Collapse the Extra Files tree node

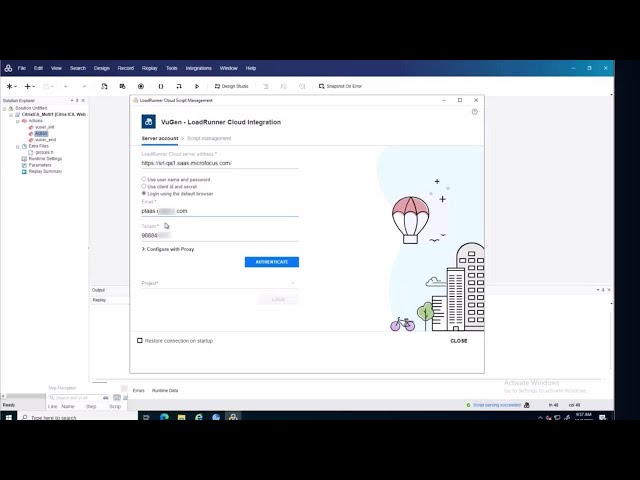[18, 146]
